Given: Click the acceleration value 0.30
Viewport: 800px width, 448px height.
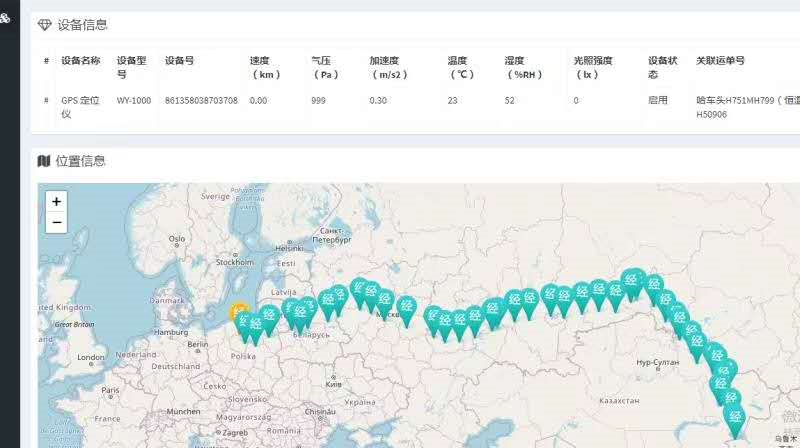Looking at the screenshot, I should 378,101.
